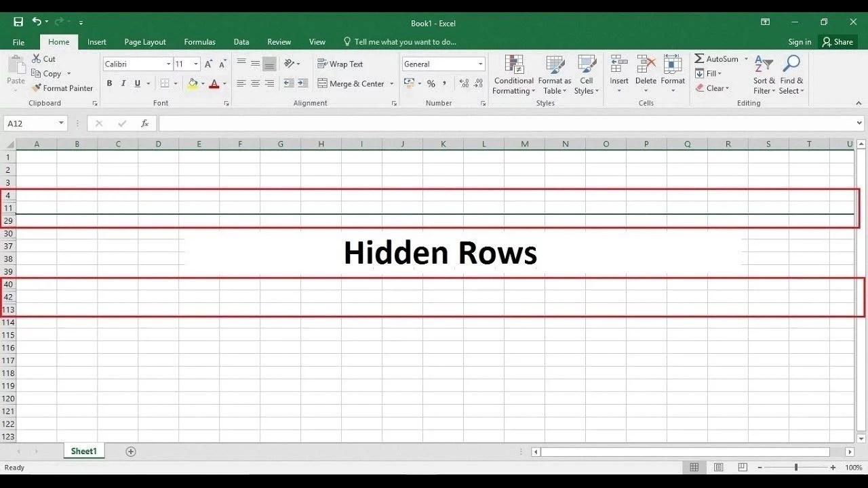Image resolution: width=868 pixels, height=488 pixels.
Task: Switch to the Formulas ribbon tab
Action: (199, 41)
